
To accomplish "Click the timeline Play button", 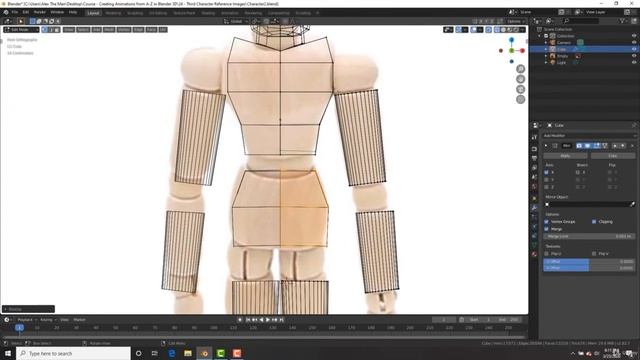I will 268,320.
